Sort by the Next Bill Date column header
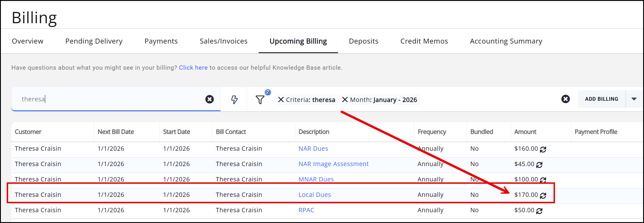The height and width of the screenshot is (223, 644). click(116, 132)
